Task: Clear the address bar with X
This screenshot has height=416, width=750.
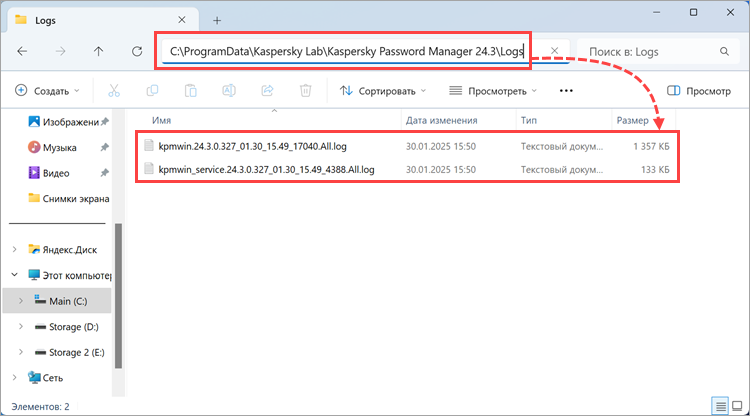Action: click(x=554, y=51)
